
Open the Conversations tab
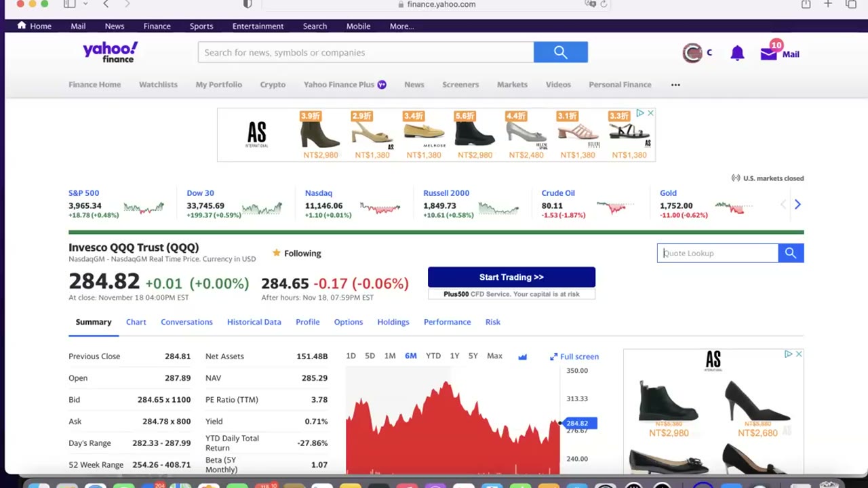(186, 322)
